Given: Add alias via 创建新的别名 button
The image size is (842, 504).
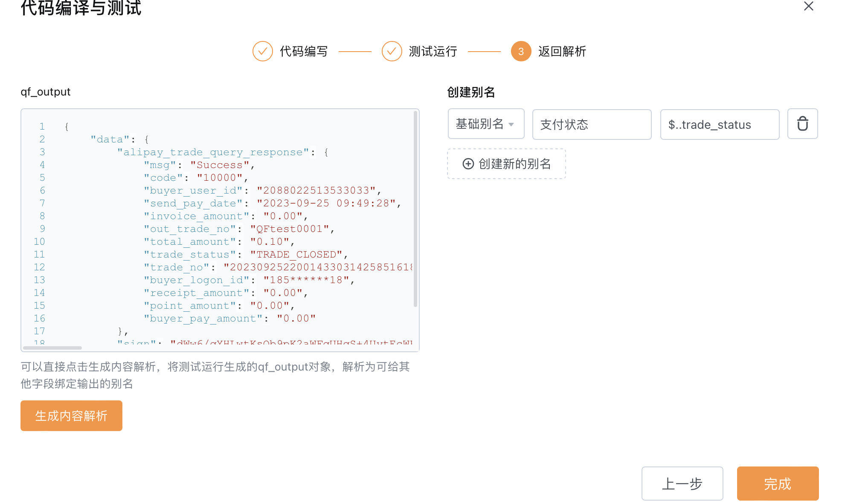Looking at the screenshot, I should 506,164.
